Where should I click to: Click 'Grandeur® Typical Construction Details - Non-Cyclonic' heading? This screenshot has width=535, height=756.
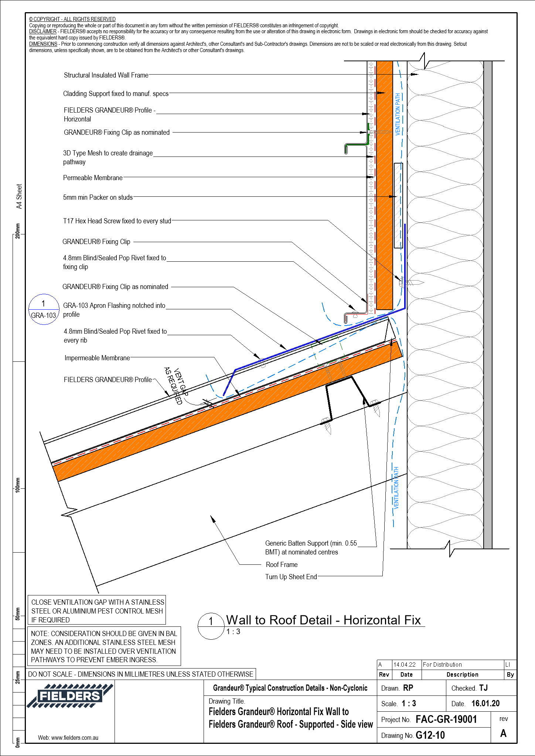pos(290,688)
